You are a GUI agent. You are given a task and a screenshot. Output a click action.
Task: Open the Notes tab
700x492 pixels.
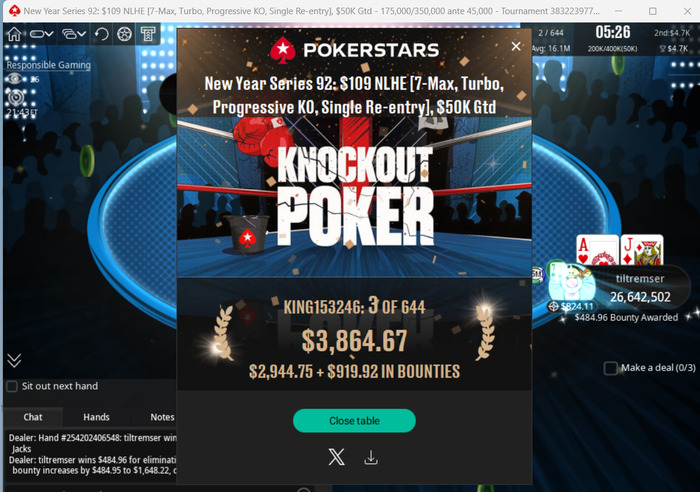click(x=162, y=417)
